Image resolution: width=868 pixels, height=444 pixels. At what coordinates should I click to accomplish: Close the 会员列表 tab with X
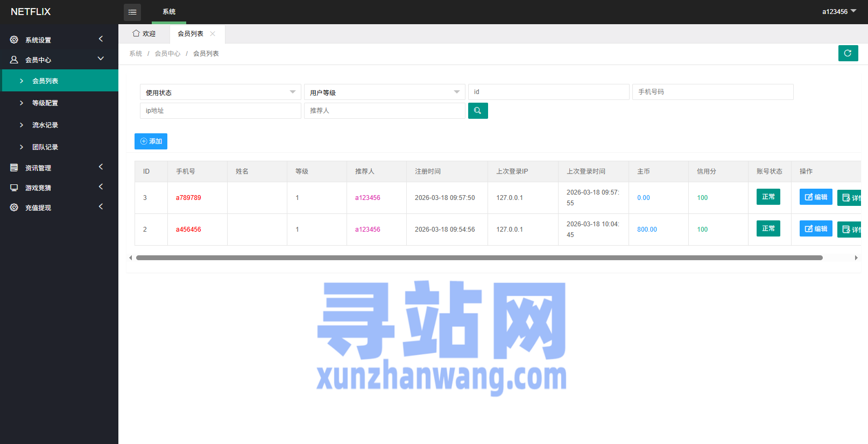tap(213, 34)
